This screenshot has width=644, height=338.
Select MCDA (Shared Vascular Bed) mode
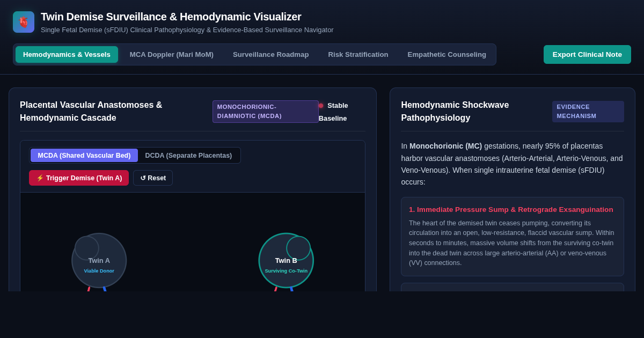click(x=84, y=156)
